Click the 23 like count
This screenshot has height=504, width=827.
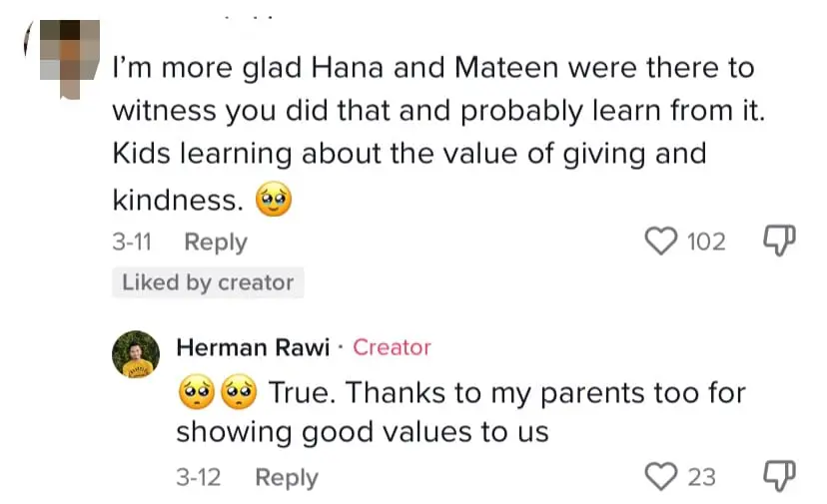click(701, 477)
